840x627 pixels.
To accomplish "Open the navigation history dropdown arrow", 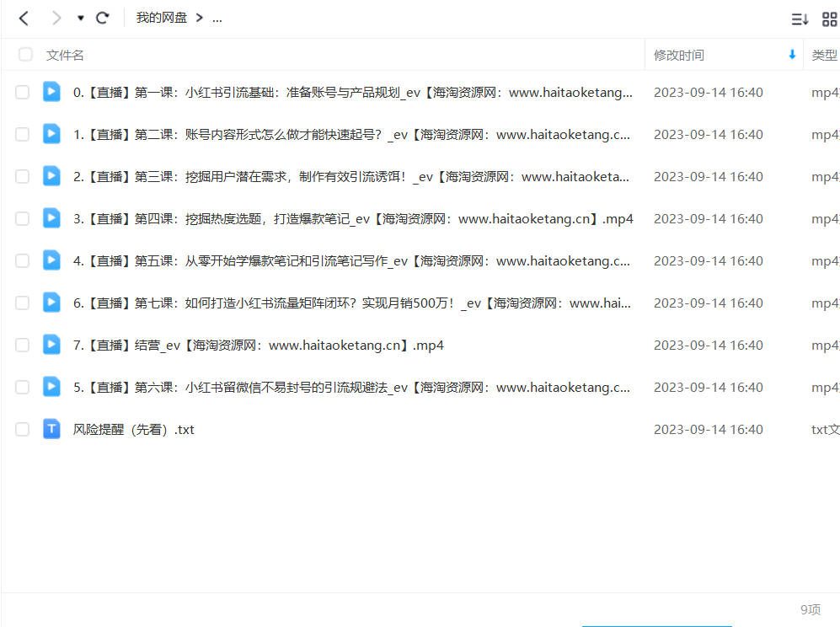I will tap(80, 19).
